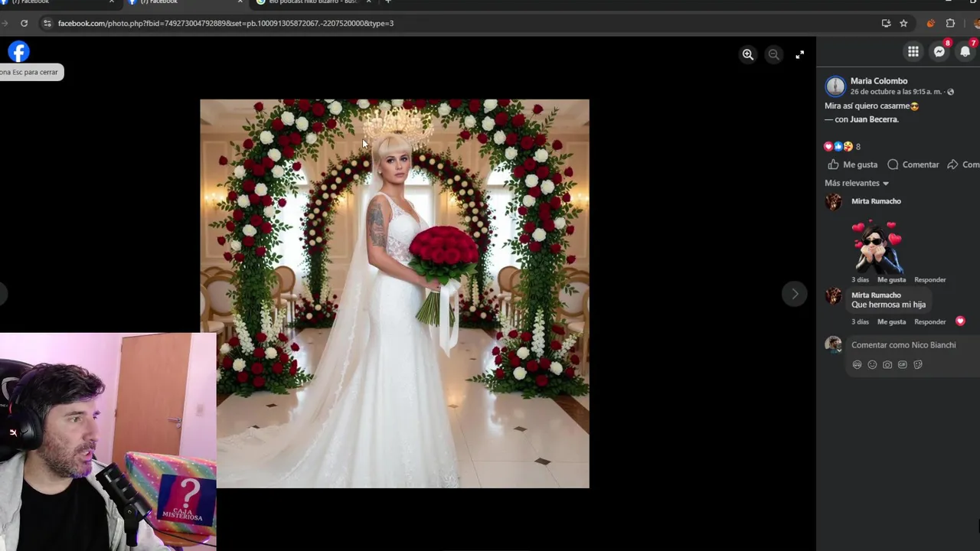Like the sticker comment via Me gusta
The image size is (980, 551).
tap(891, 280)
